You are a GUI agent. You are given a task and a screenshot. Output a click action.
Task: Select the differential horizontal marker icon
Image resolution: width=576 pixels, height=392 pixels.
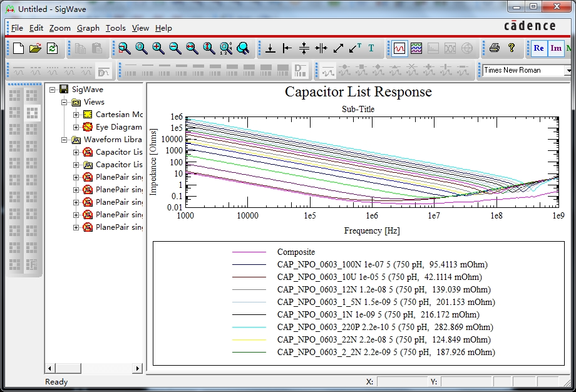(304, 48)
